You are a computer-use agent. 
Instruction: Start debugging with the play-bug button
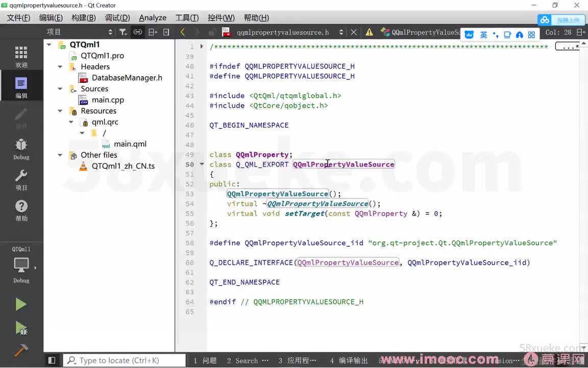tap(21, 328)
